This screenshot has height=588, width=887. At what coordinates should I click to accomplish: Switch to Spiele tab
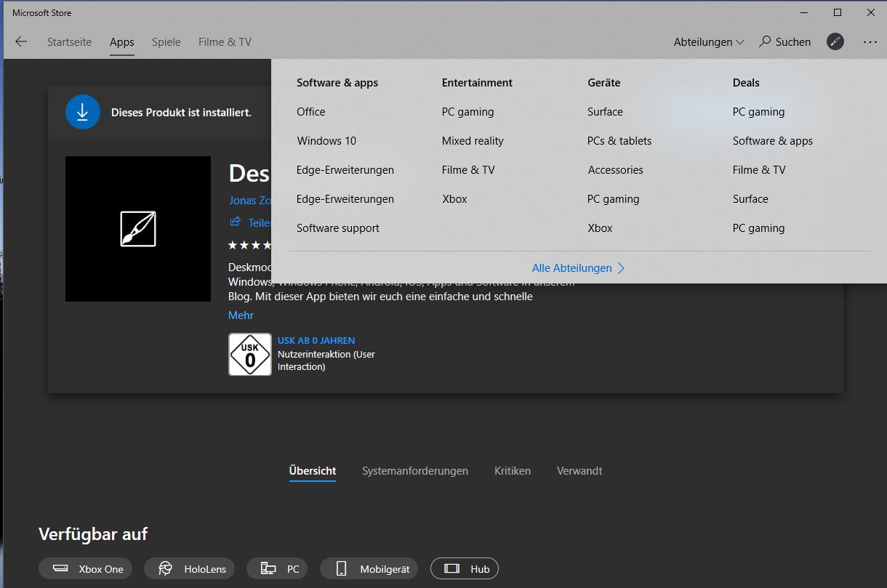point(166,42)
